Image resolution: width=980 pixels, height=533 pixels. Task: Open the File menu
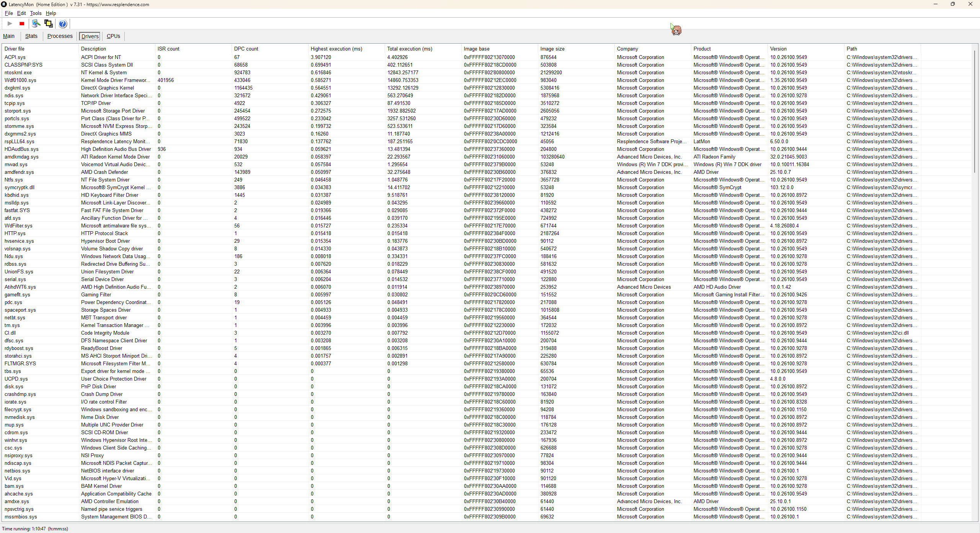coord(9,13)
